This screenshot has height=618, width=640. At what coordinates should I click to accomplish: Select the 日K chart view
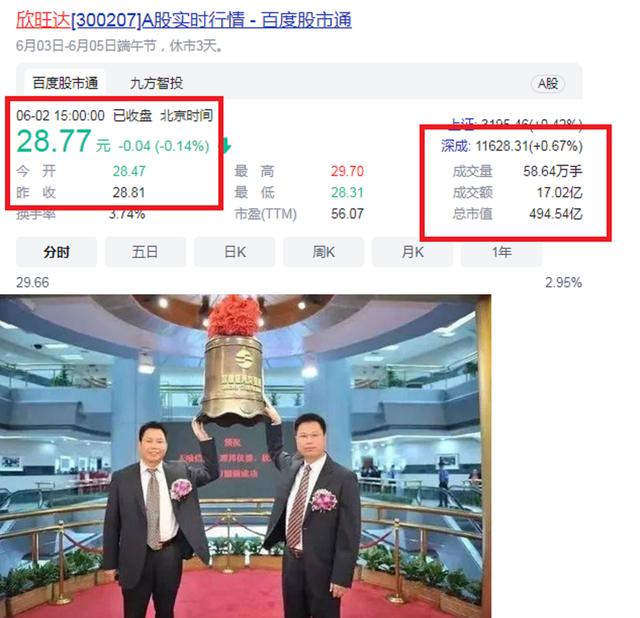point(235,252)
